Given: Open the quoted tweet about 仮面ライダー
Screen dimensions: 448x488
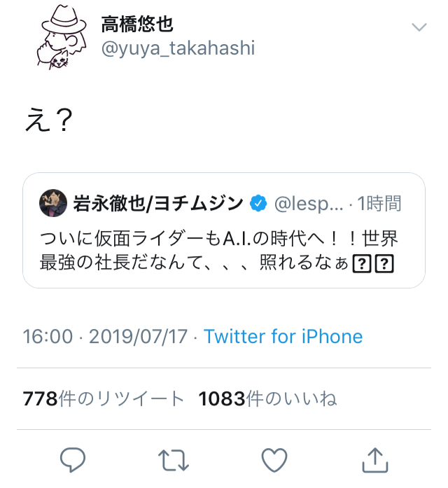Looking at the screenshot, I should click(x=223, y=239).
